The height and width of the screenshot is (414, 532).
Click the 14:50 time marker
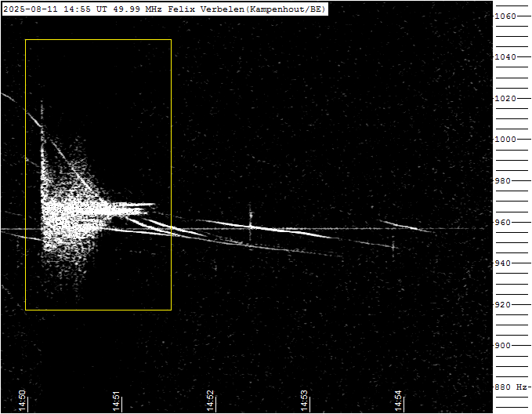coord(22,401)
